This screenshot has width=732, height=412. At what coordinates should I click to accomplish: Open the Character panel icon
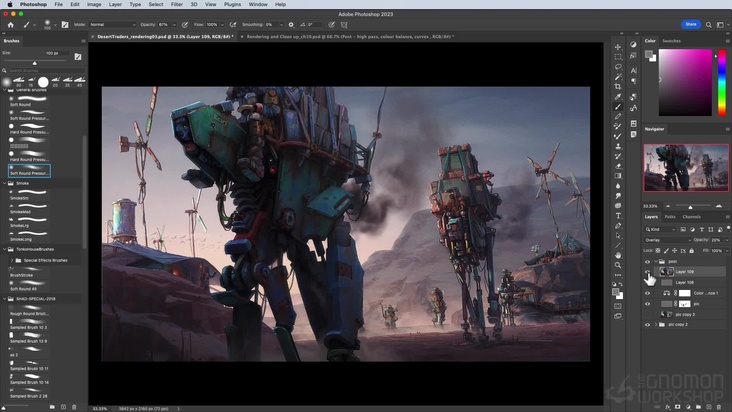[633, 70]
